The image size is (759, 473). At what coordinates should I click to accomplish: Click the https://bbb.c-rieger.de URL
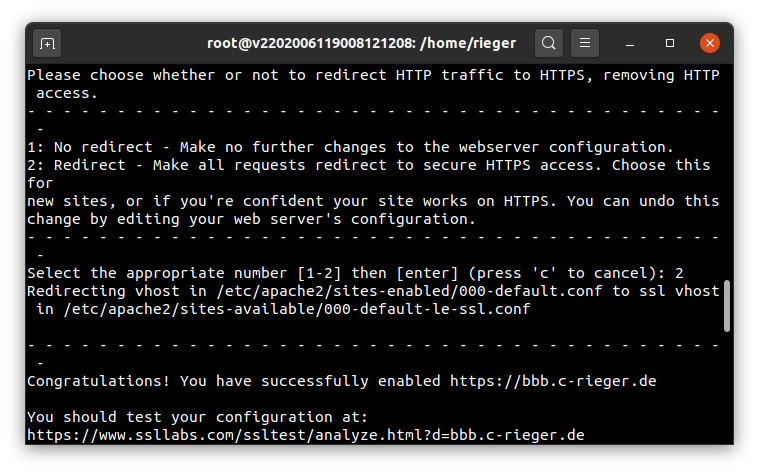(553, 381)
